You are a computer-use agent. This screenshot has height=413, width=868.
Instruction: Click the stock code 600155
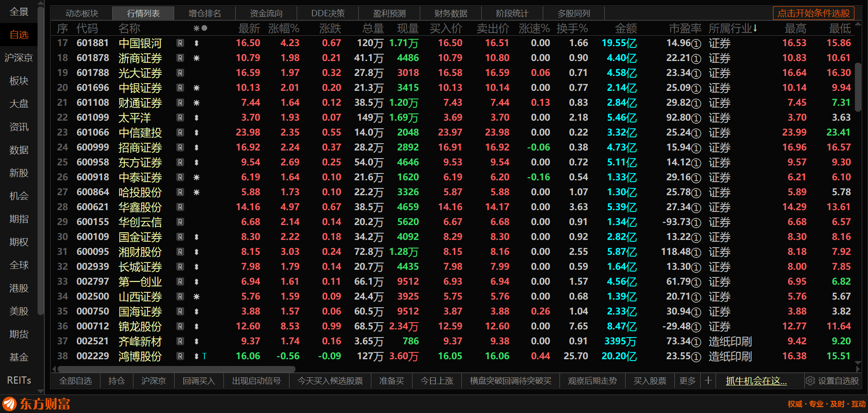pyautogui.click(x=93, y=222)
